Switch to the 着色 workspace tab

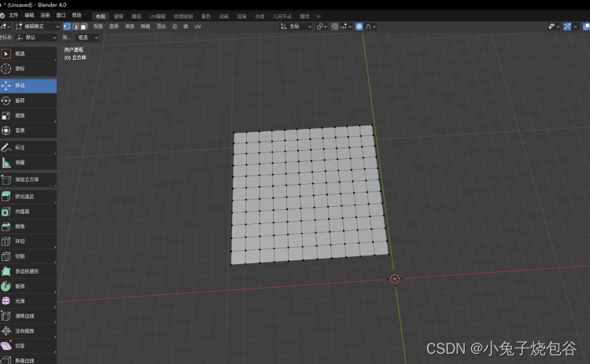coord(206,17)
